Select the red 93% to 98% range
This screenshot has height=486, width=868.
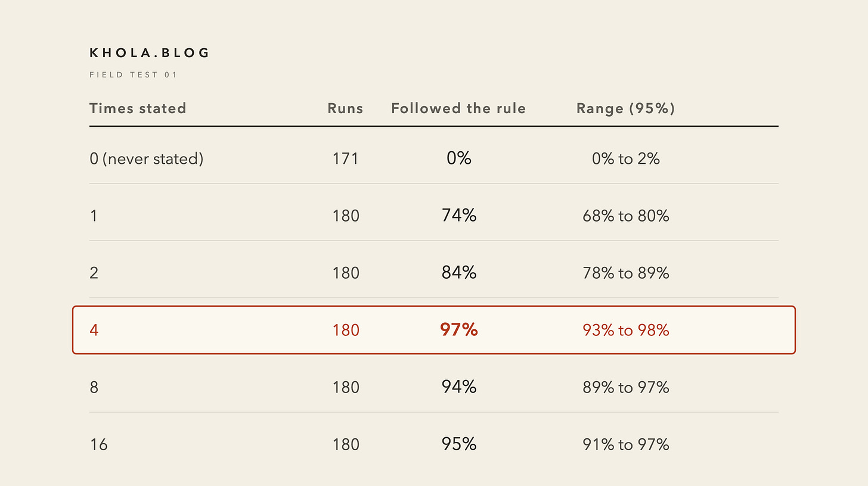click(x=625, y=330)
